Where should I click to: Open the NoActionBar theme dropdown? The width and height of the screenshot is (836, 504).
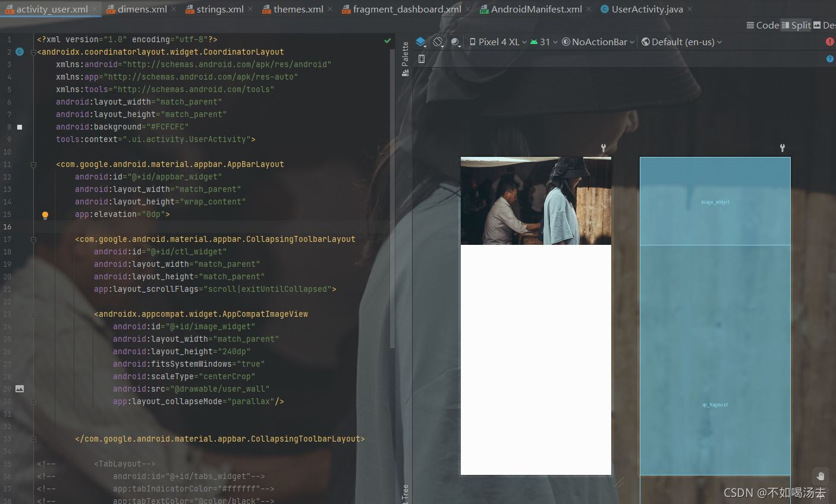pyautogui.click(x=599, y=42)
